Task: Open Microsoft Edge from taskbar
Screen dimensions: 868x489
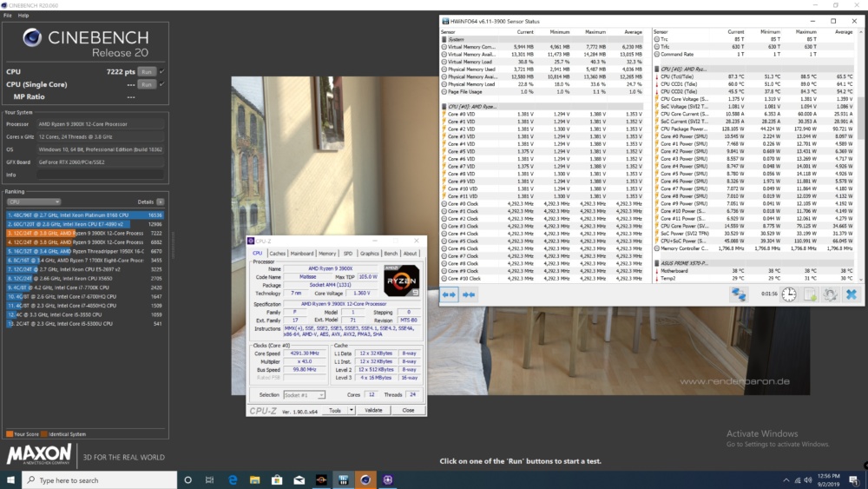Action: click(233, 480)
